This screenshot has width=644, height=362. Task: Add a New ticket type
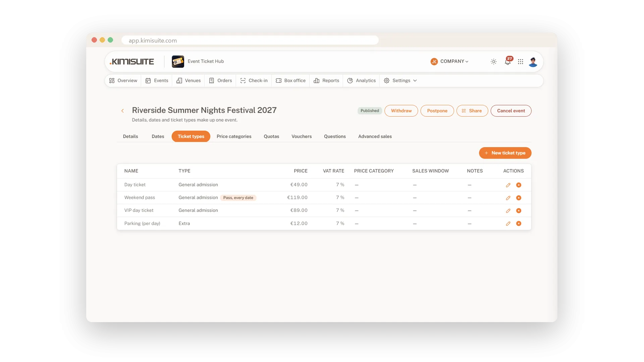coord(505,153)
